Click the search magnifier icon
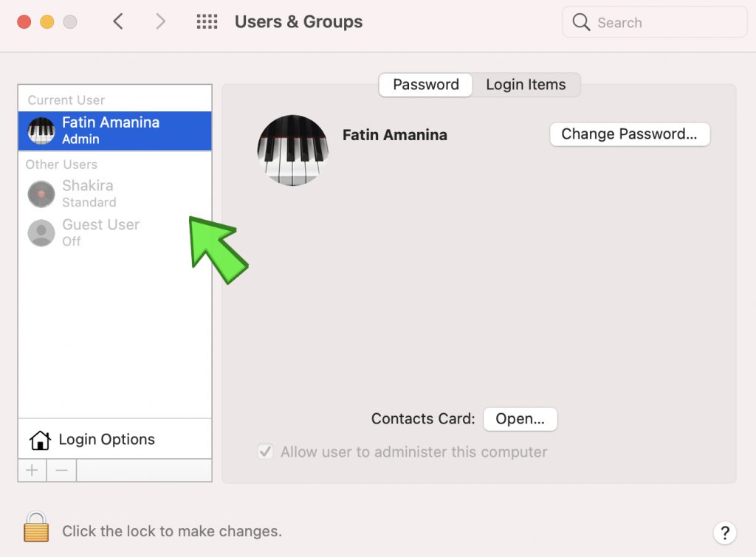This screenshot has width=756, height=557. coord(581,22)
